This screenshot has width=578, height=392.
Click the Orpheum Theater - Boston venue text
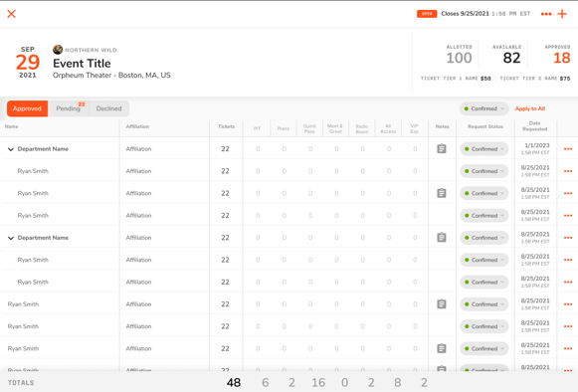[111, 76]
